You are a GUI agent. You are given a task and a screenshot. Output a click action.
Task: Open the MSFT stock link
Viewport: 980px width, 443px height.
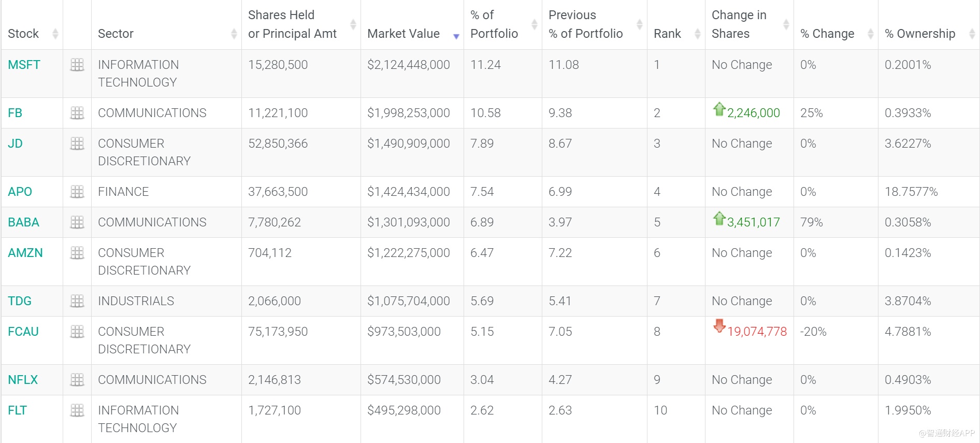tap(24, 65)
